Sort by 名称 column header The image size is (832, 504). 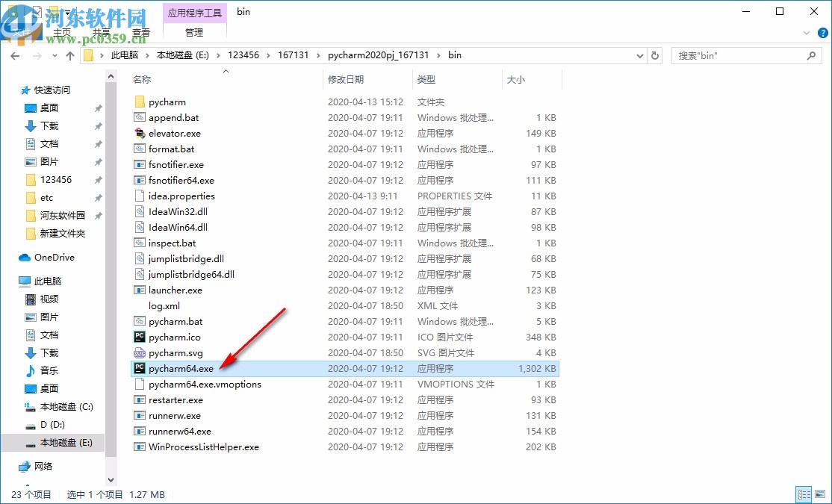click(142, 79)
